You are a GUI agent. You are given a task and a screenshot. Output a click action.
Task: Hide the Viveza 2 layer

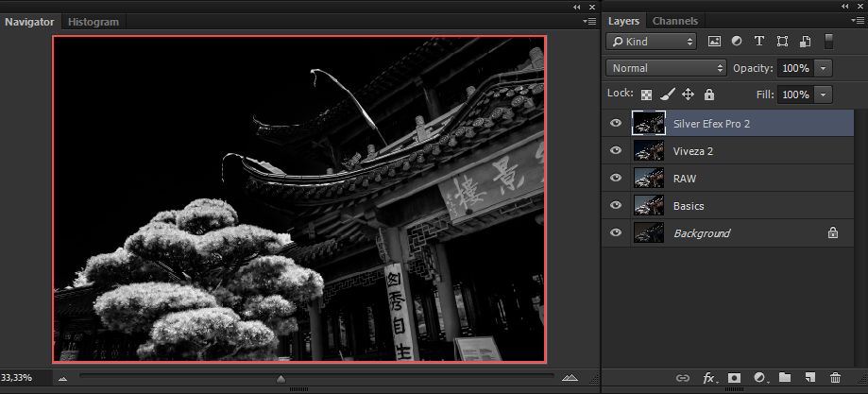[616, 150]
